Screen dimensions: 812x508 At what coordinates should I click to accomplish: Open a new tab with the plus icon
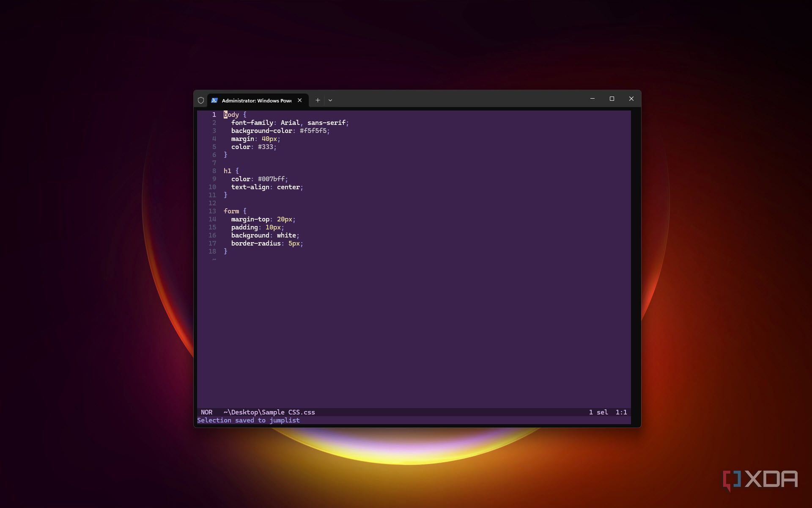click(x=318, y=100)
